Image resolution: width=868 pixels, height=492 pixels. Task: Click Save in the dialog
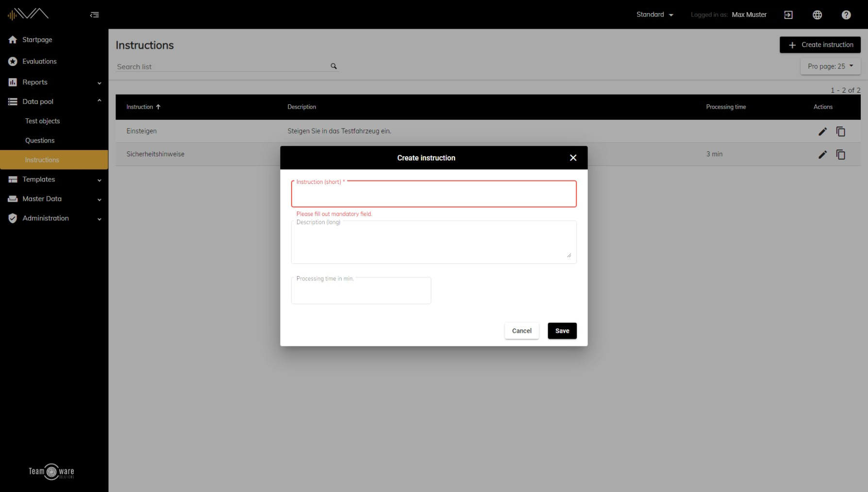(x=562, y=331)
